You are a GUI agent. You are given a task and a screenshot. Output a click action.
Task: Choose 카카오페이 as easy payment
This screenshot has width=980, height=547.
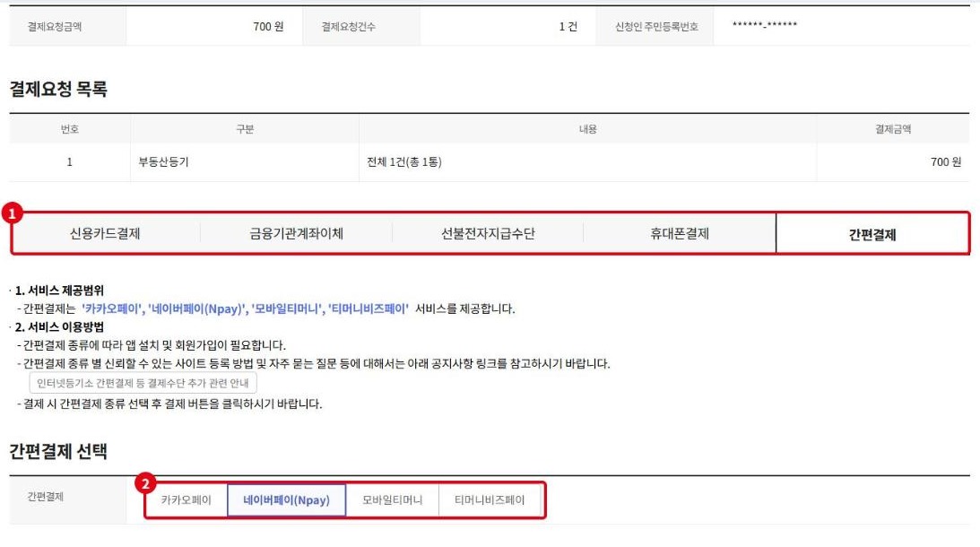[x=186, y=500]
